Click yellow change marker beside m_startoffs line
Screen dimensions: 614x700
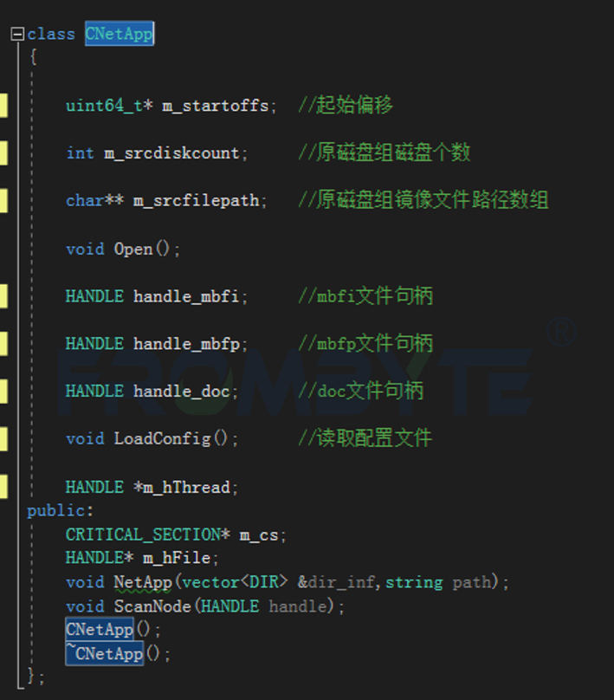point(3,106)
